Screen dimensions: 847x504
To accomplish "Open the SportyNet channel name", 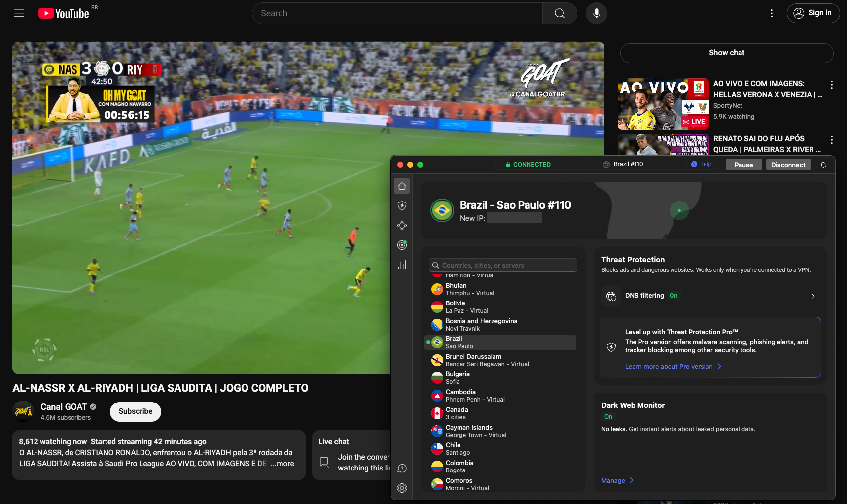I will click(x=728, y=106).
